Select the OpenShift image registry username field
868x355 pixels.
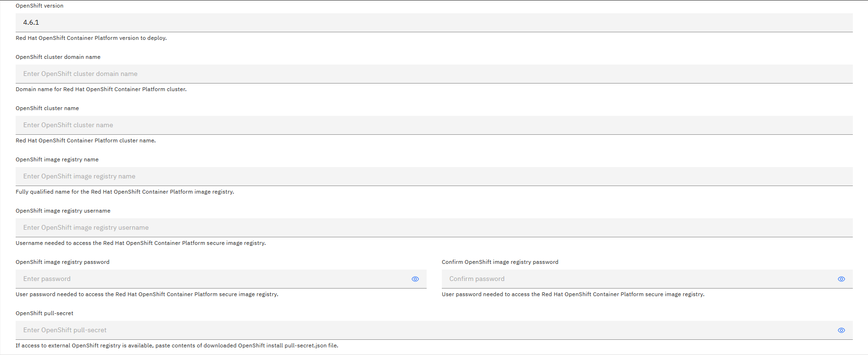(434, 228)
